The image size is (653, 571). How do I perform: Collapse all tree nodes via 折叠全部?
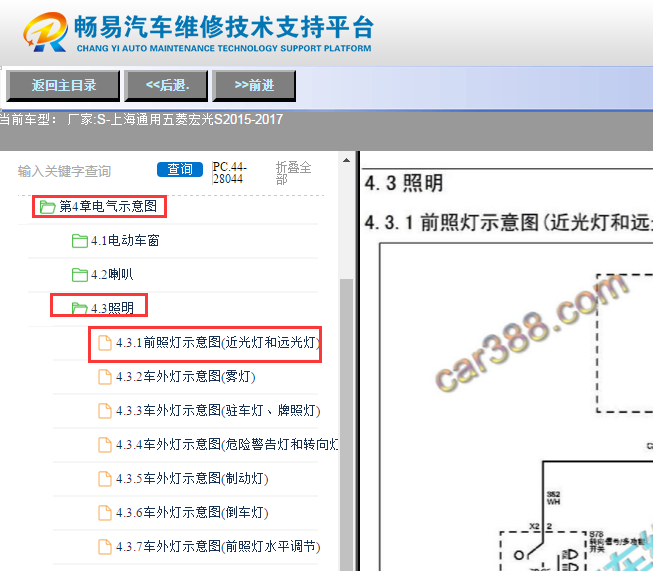click(x=293, y=173)
